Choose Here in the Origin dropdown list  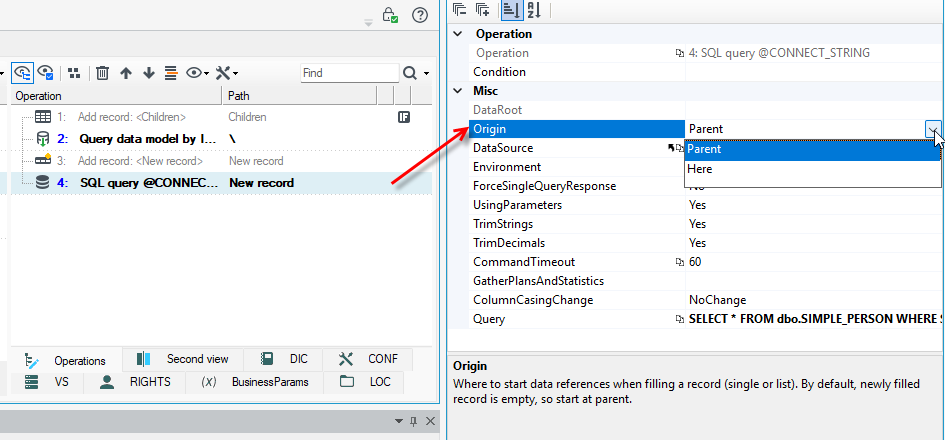pos(812,169)
